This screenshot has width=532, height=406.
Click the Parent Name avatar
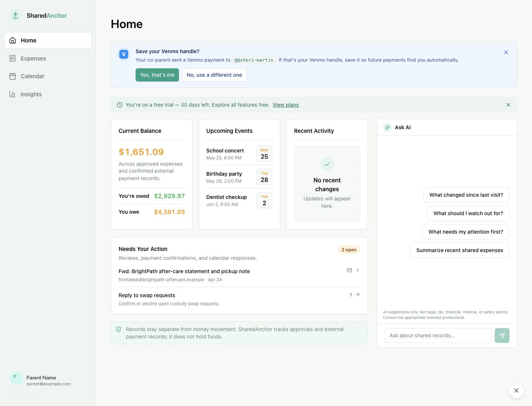[16, 379]
